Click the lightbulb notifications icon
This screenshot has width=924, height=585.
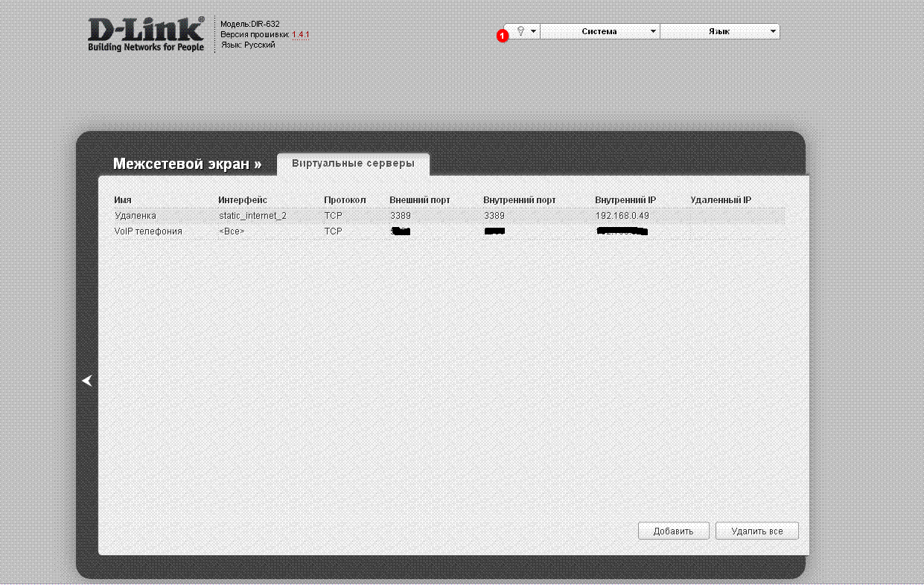[x=521, y=31]
